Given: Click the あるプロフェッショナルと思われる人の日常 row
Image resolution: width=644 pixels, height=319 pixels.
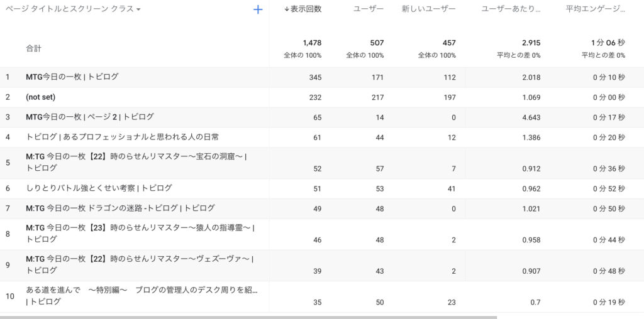Looking at the screenshot, I should click(122, 138).
